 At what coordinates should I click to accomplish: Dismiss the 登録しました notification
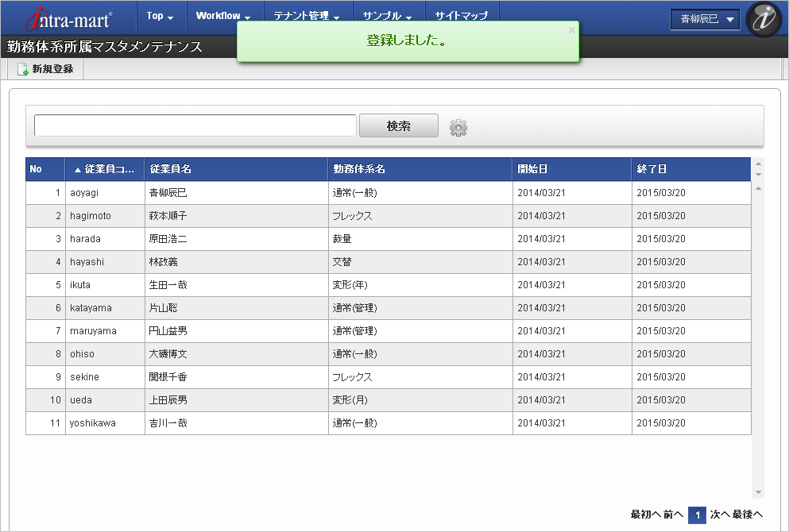click(571, 29)
